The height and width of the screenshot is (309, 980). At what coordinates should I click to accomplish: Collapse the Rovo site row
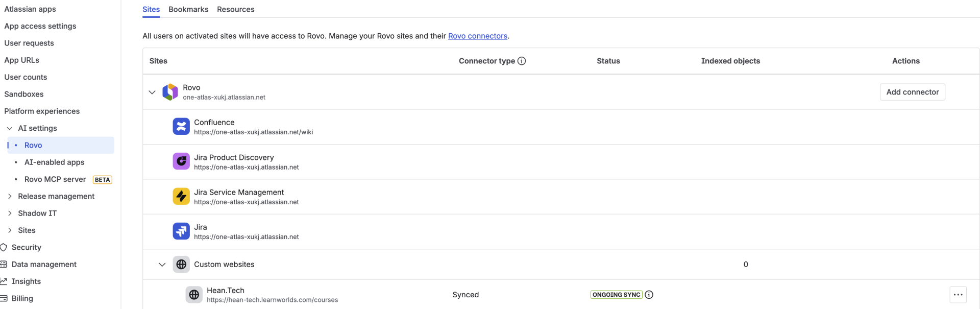tap(152, 92)
